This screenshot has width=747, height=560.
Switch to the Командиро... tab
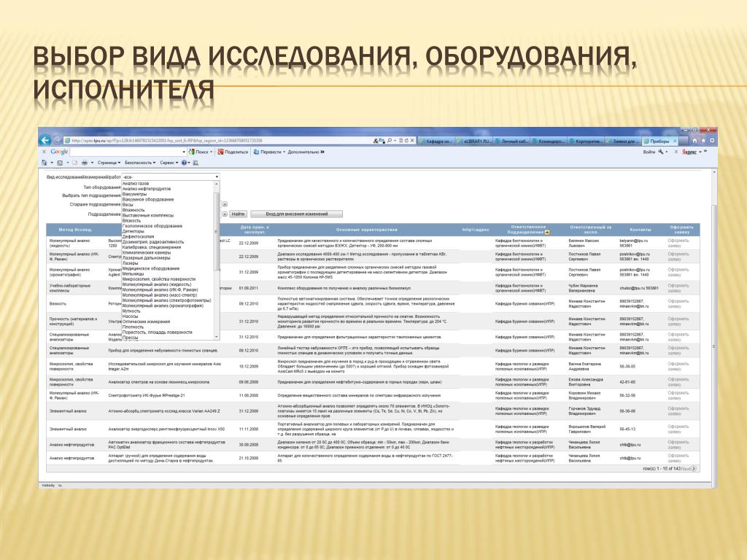click(549, 141)
